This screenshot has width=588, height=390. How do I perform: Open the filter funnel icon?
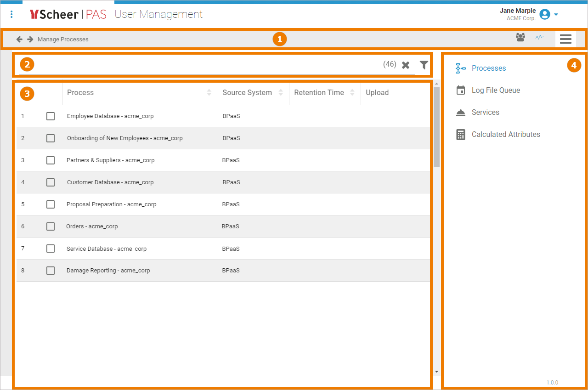[x=424, y=65]
